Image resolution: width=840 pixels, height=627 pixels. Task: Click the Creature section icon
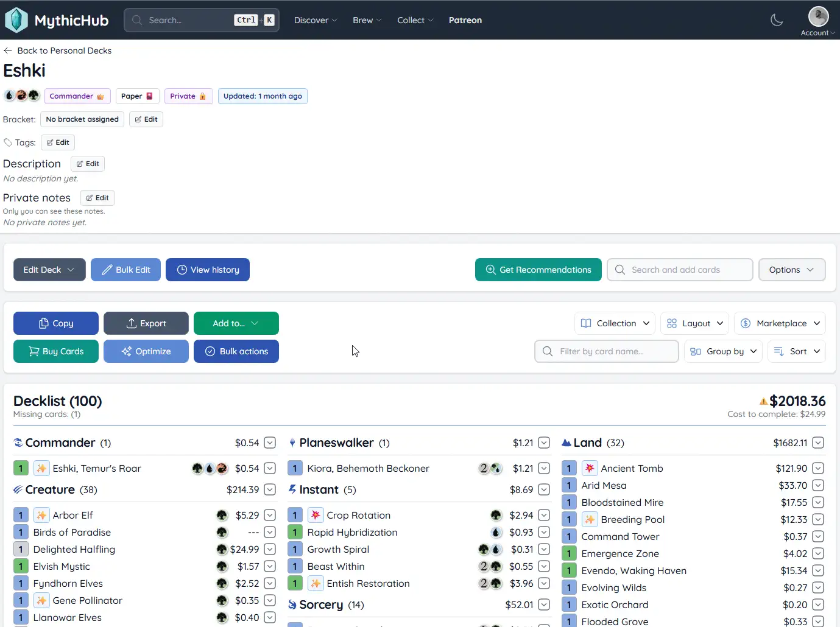(x=18, y=489)
